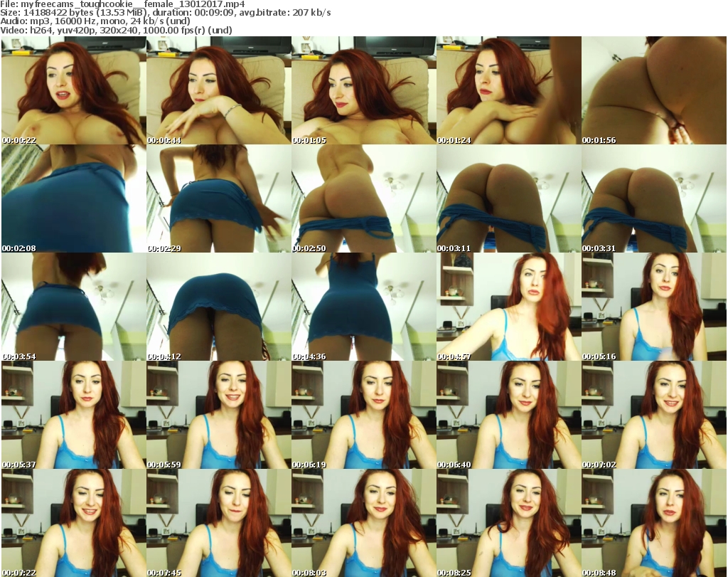The image size is (728, 577).
Task: Click the 00:04:36 timestamp label
Action: click(309, 356)
